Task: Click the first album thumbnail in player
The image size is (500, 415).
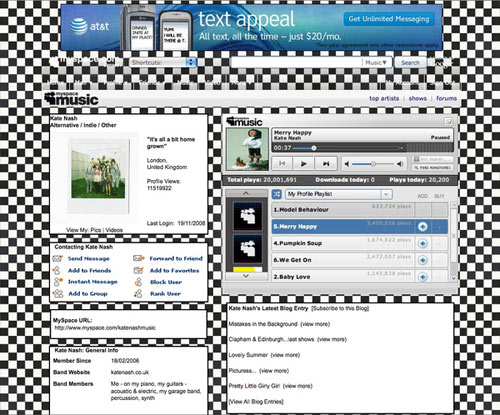Action: tap(248, 216)
